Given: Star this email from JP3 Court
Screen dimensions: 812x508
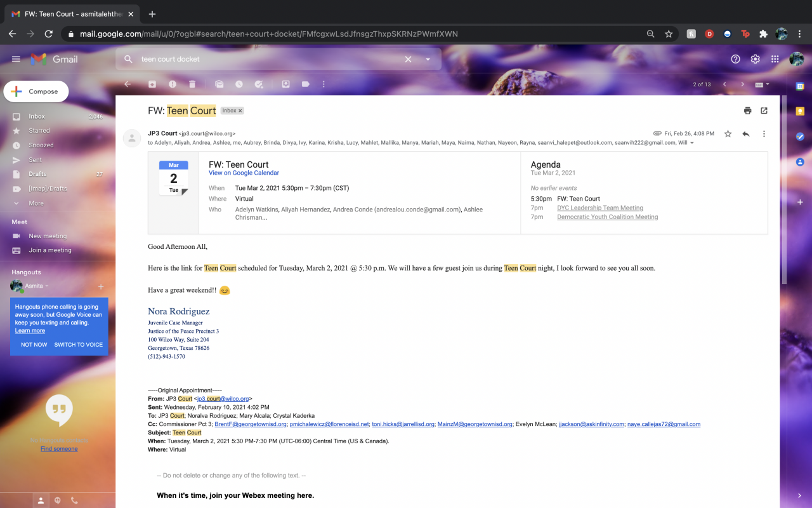Looking at the screenshot, I should click(728, 134).
